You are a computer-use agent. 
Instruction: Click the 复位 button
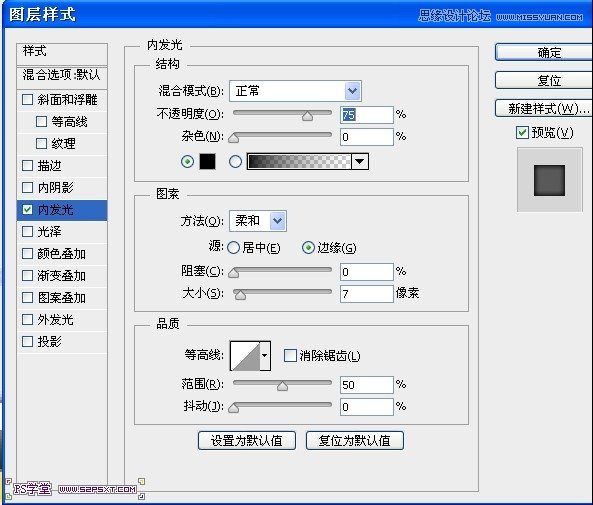click(x=544, y=80)
